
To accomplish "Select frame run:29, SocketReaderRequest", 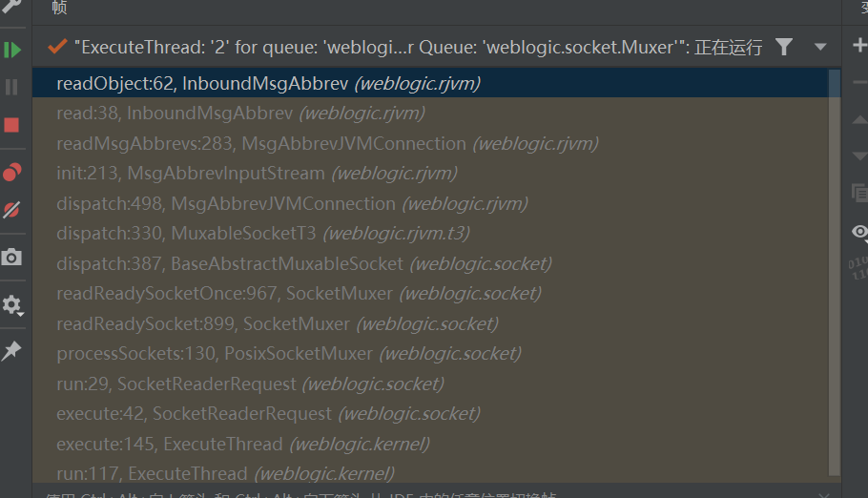I will 431,384.
